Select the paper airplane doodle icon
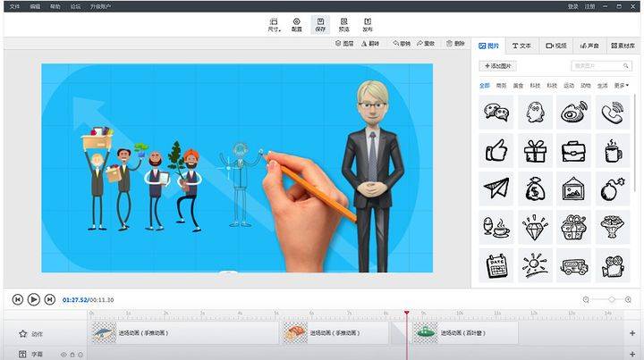The image size is (644, 360). (496, 188)
